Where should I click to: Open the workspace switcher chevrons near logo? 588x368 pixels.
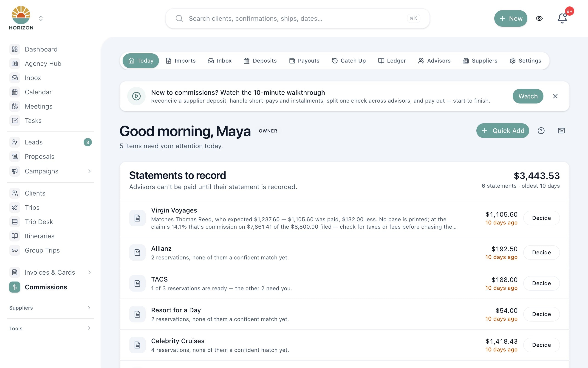pos(41,18)
